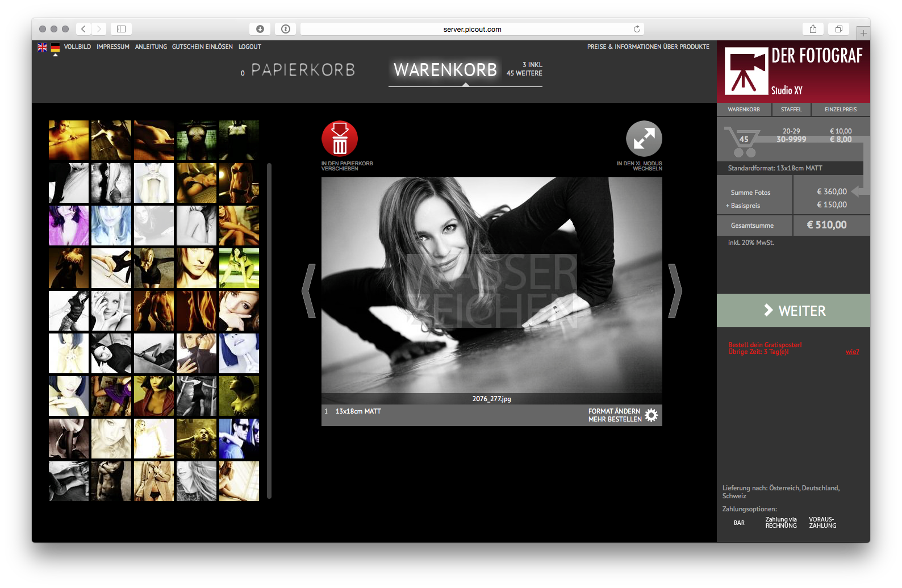Screen dimensions: 902x588
Task: Switch language to English flag
Action: tap(43, 47)
